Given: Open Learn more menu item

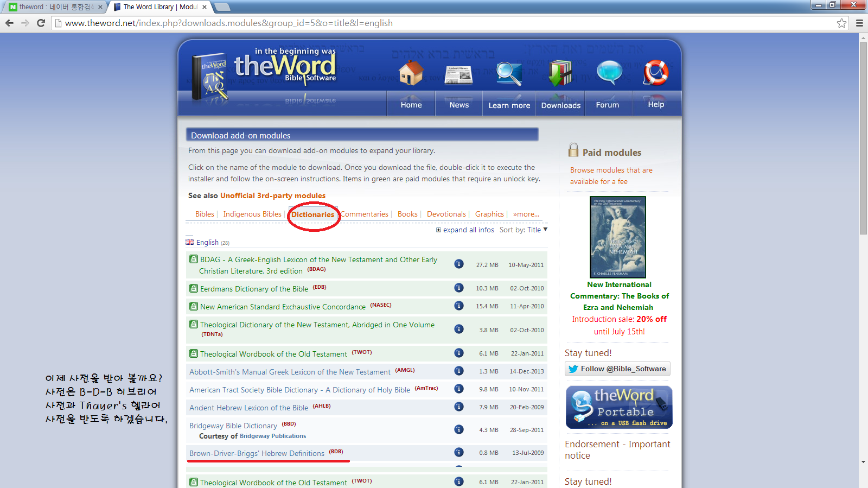Looking at the screenshot, I should [509, 105].
